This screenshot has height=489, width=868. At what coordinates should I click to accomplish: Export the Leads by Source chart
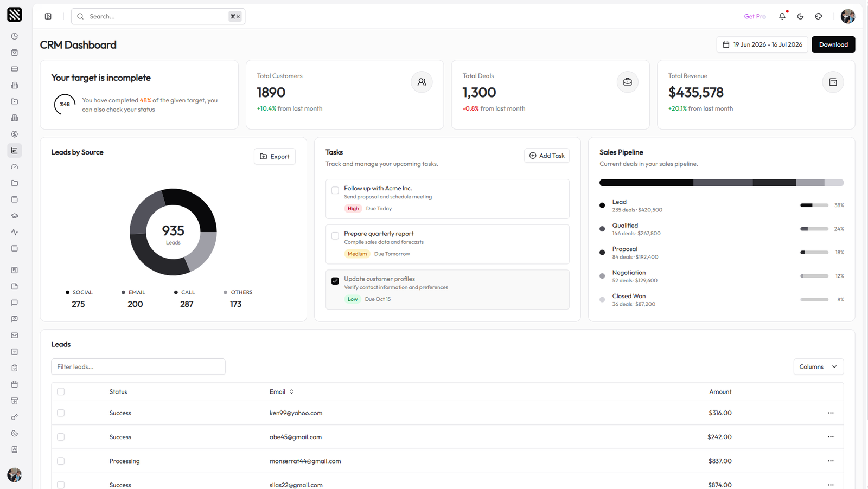point(275,156)
